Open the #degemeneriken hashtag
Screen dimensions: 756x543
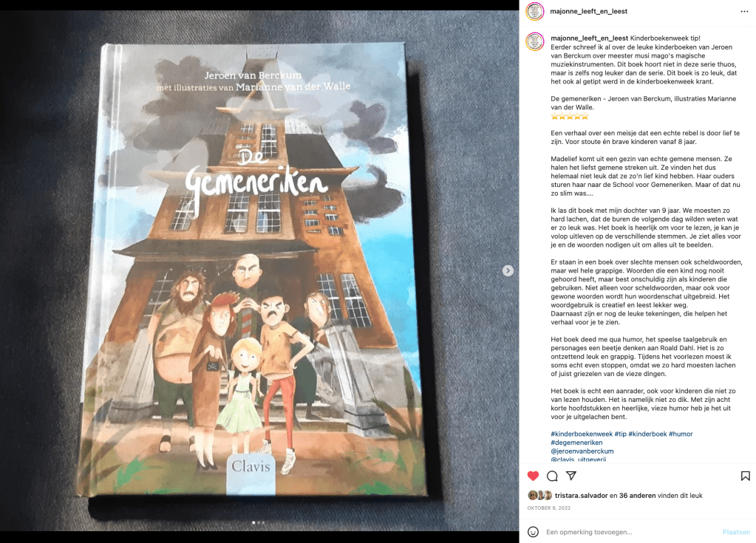(576, 443)
